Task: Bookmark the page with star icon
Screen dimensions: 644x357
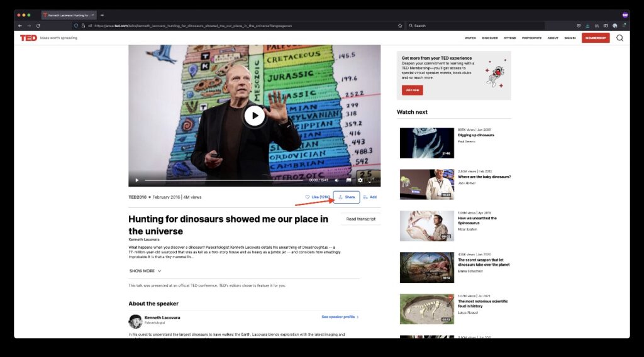Action: click(x=400, y=25)
